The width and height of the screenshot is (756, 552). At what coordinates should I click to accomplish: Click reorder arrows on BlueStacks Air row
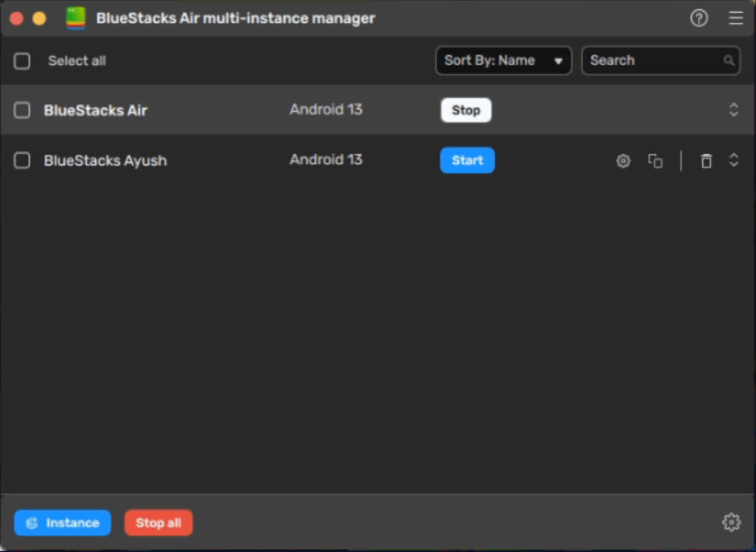[733, 110]
